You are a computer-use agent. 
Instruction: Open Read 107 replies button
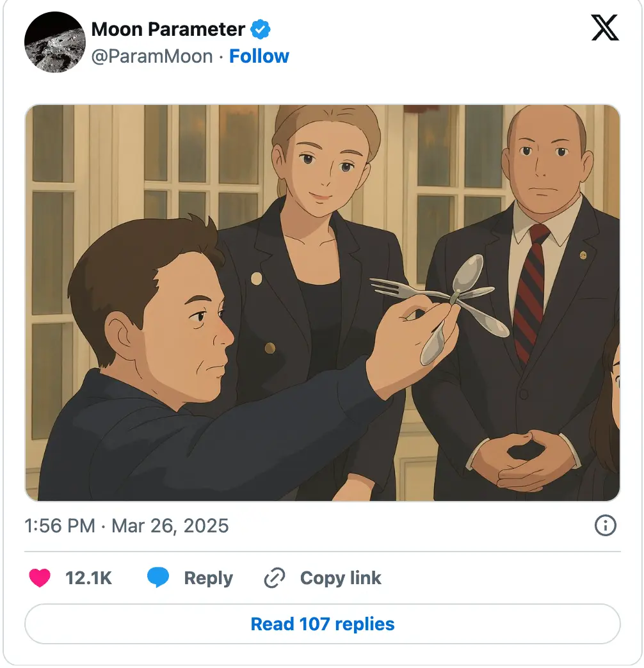(x=322, y=624)
